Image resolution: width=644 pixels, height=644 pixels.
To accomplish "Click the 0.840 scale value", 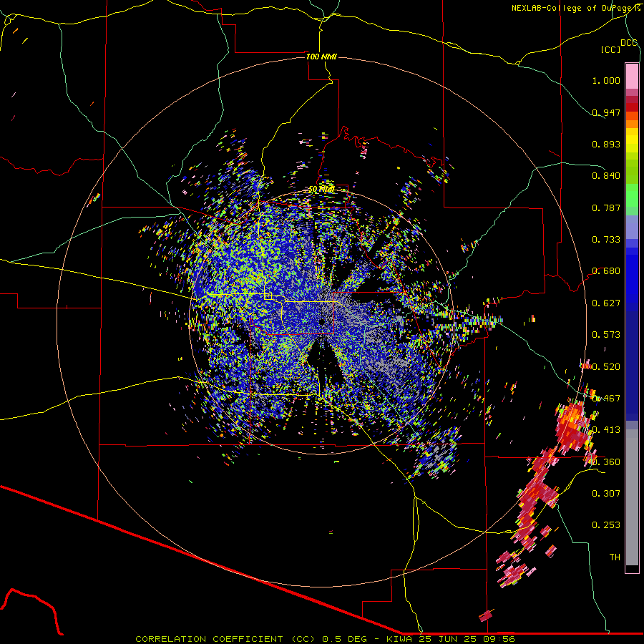I will point(606,176).
